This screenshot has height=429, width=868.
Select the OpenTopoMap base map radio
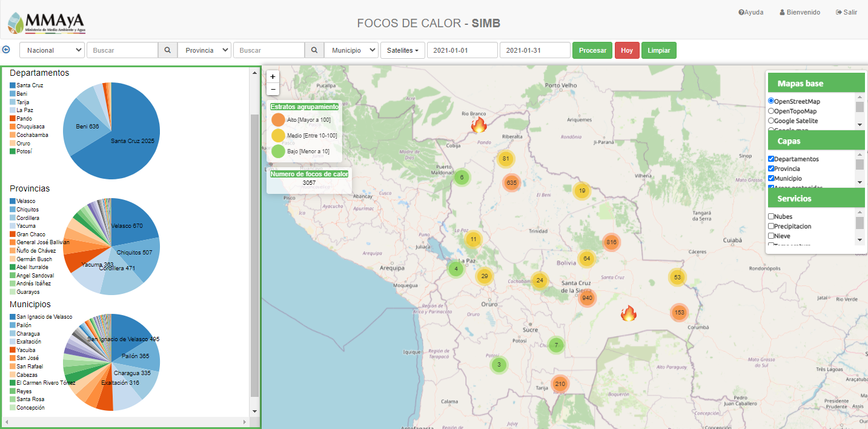click(771, 111)
